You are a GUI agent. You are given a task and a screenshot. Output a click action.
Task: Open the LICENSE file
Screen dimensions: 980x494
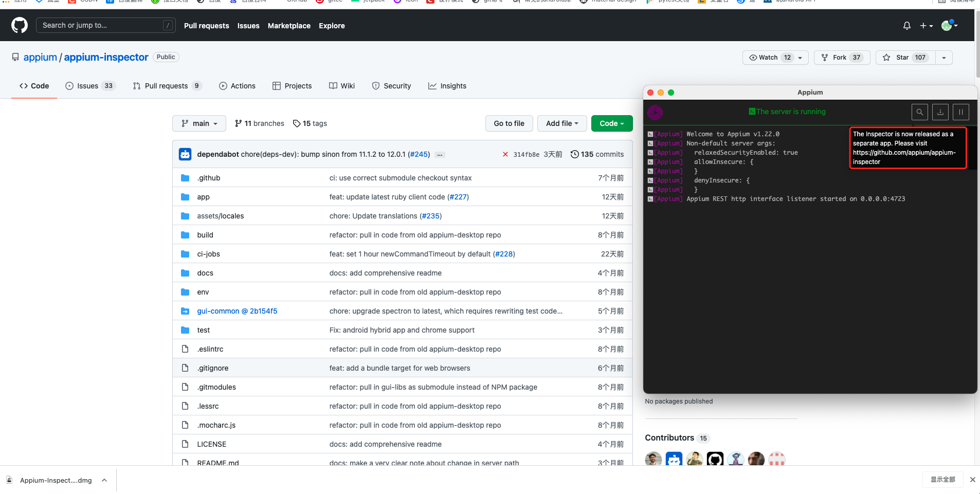coord(211,444)
